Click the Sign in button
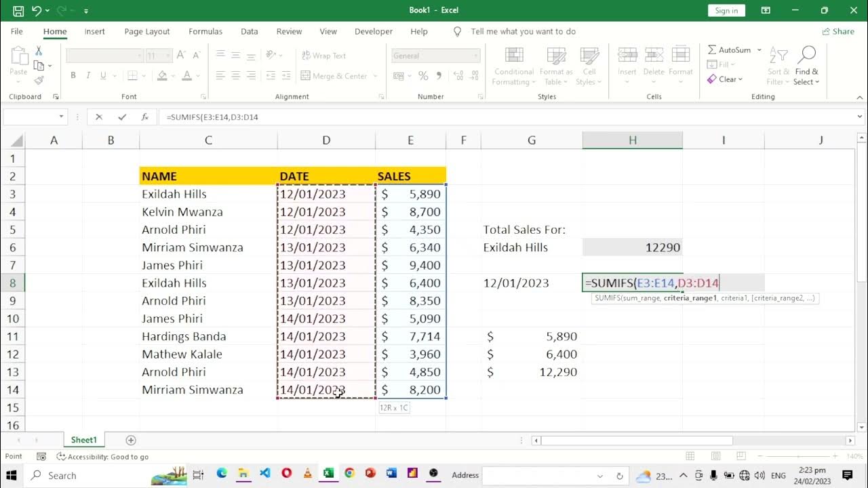Viewport: 868px width, 488px height. (x=726, y=10)
